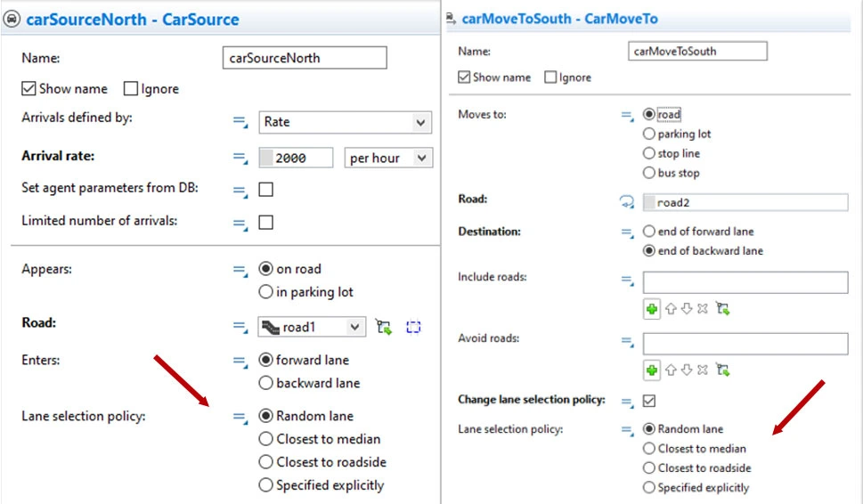Click the switch icon beside Avoid roads
Image resolution: width=863 pixels, height=504 pixels.
pyautogui.click(x=628, y=342)
